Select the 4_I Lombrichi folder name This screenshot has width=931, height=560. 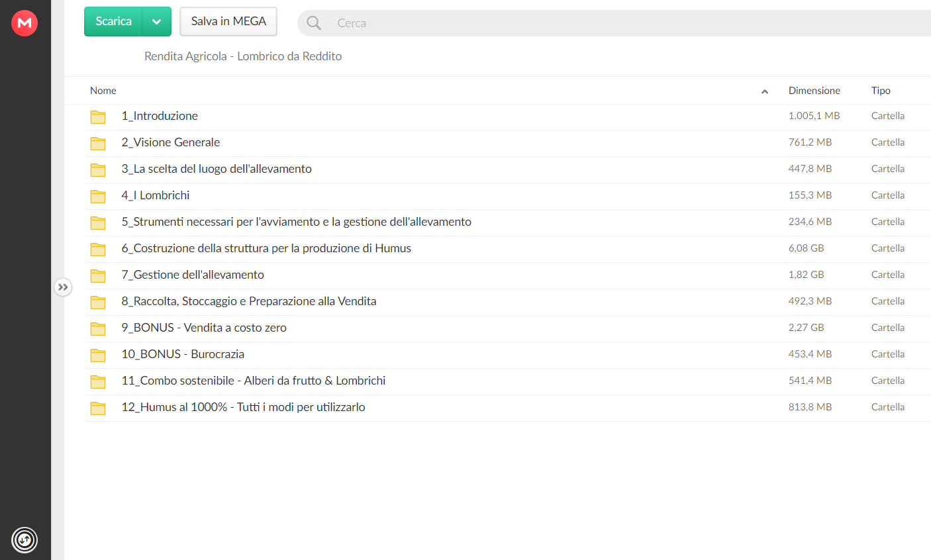tap(156, 195)
